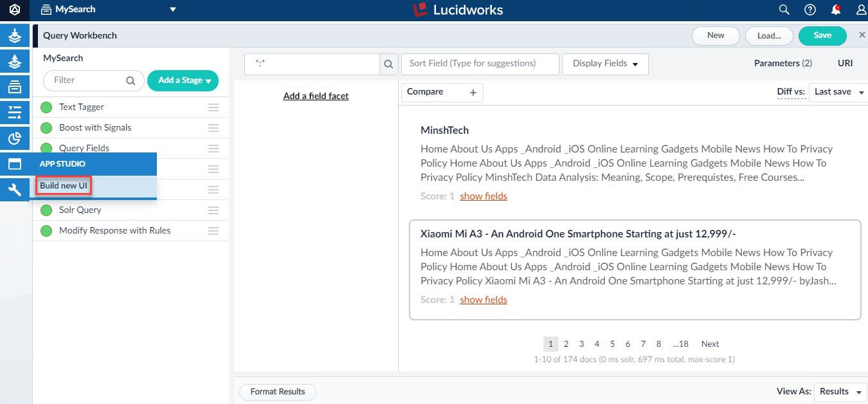Open the Parameters (2) tab
This screenshot has height=404, width=868.
pyautogui.click(x=782, y=63)
